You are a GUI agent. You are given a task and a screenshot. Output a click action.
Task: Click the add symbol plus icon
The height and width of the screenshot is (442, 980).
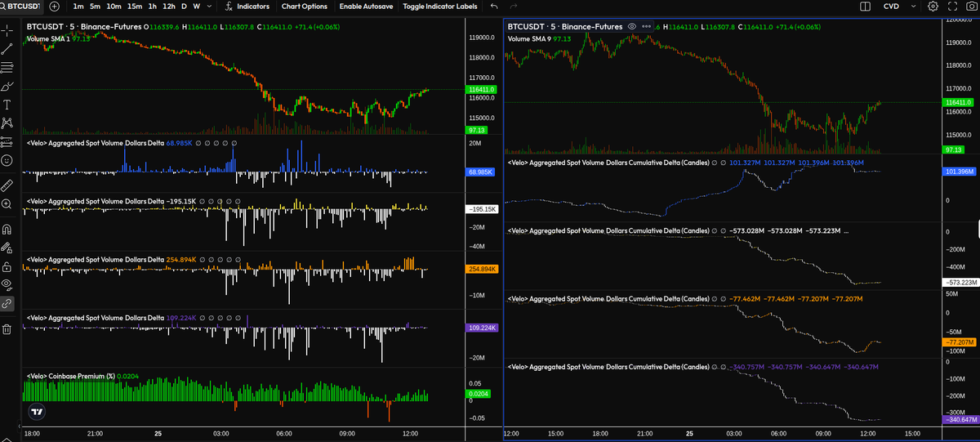point(55,6)
